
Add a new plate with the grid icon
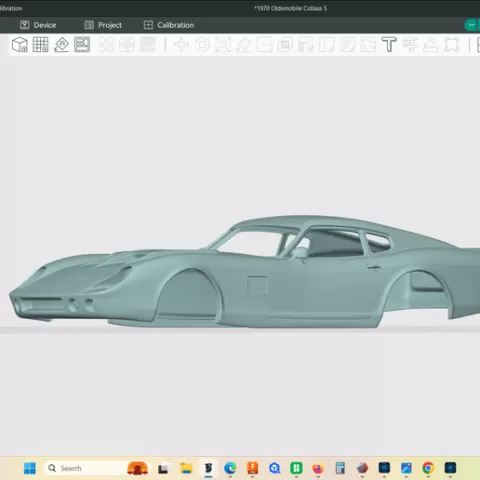(40, 45)
